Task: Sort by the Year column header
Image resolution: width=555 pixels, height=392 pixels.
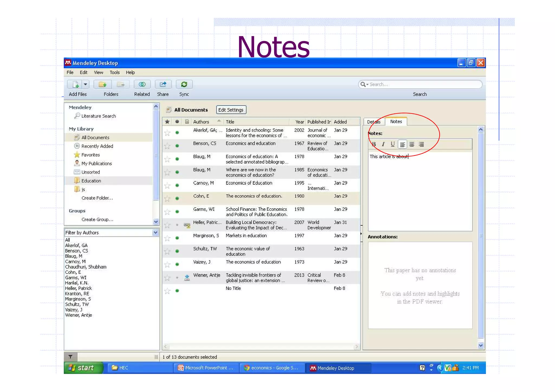Action: (x=298, y=122)
